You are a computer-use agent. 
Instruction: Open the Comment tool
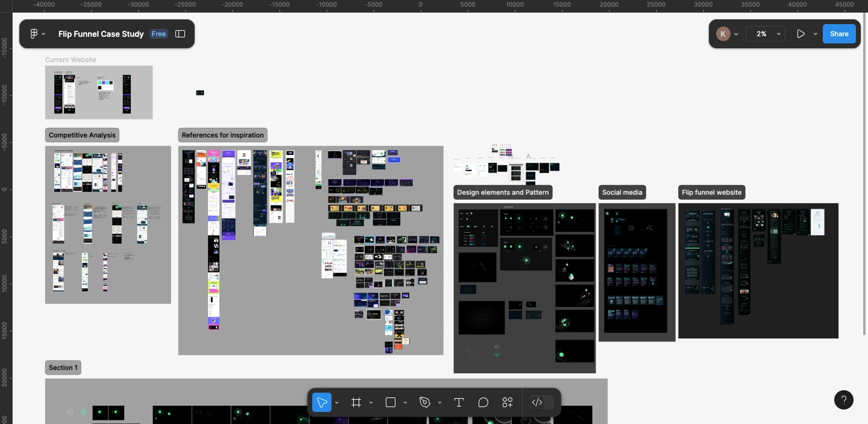(483, 402)
